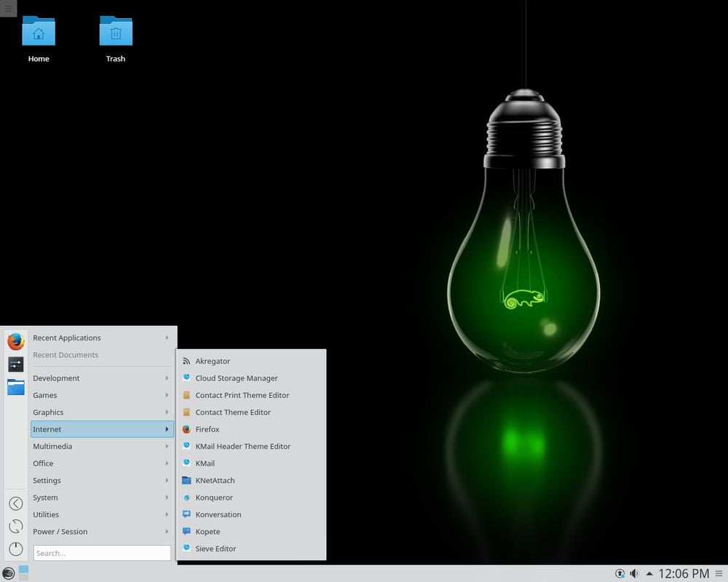Click the notifications icon in the system tray

[x=620, y=574]
